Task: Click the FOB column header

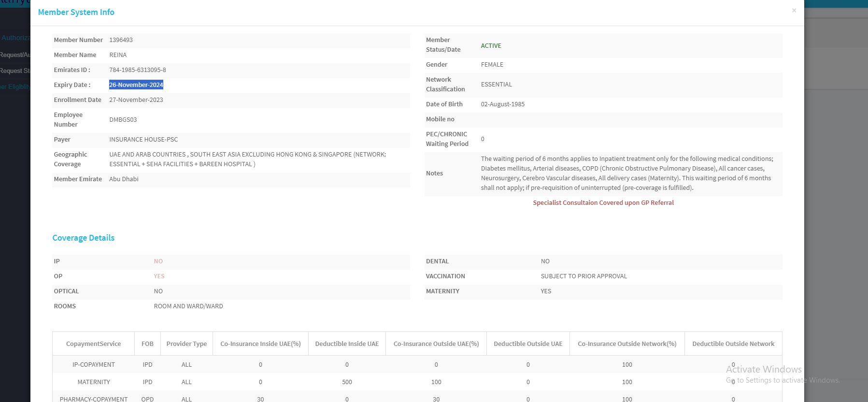Action: tap(147, 344)
